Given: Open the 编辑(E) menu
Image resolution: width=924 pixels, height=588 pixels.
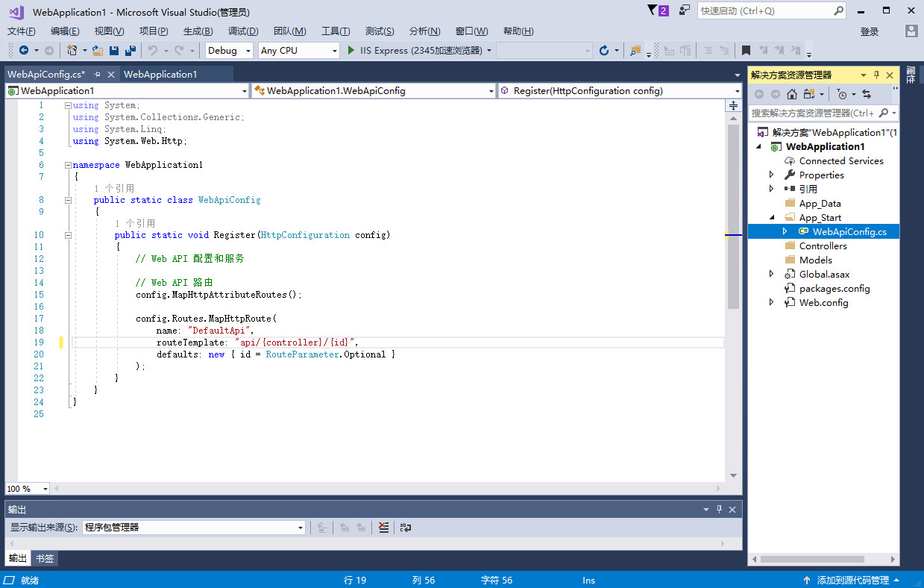Looking at the screenshot, I should (65, 31).
